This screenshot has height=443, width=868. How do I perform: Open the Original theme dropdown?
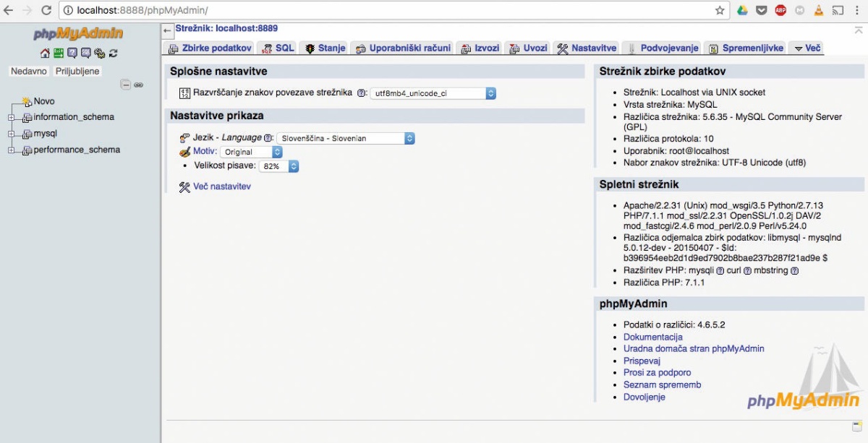(x=251, y=152)
